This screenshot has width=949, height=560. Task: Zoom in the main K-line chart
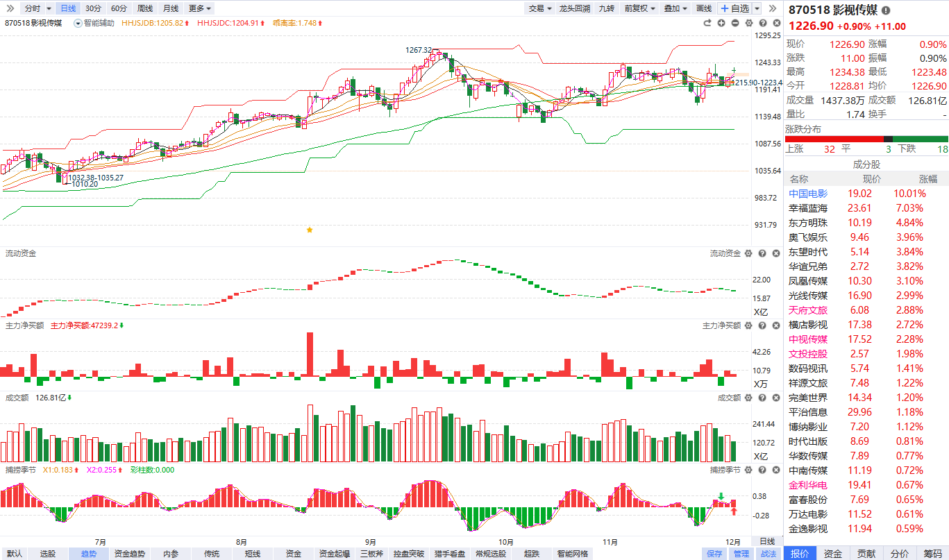tap(721, 23)
